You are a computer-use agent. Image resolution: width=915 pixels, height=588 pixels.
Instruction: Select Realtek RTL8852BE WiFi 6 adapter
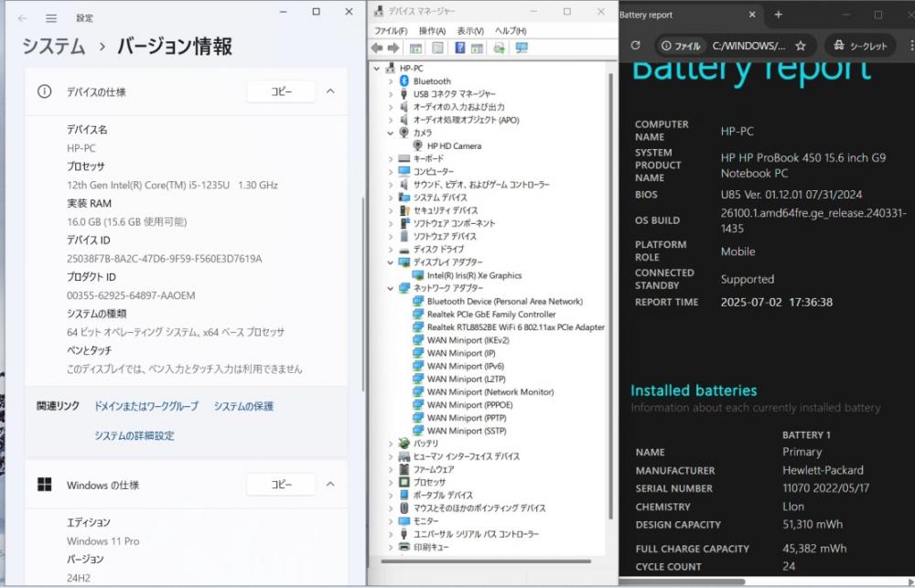pos(516,327)
